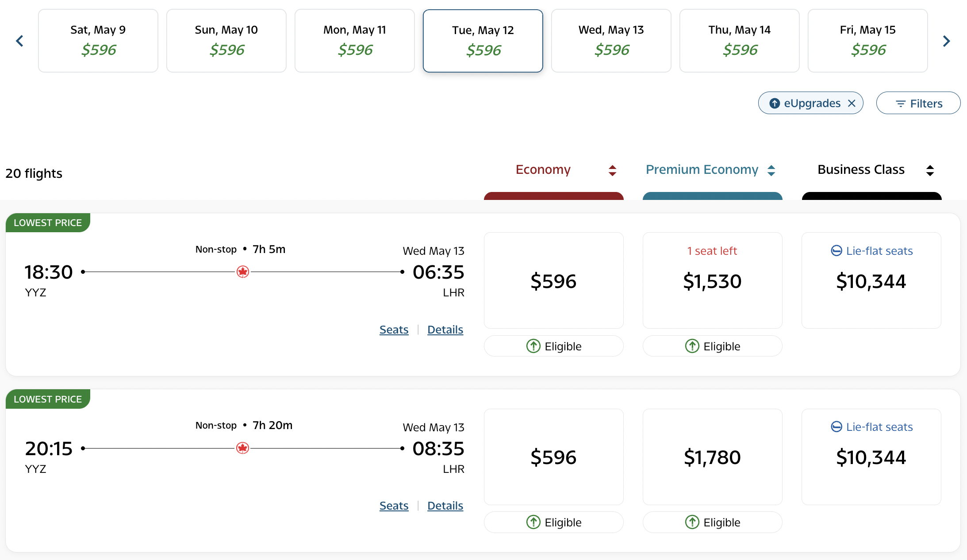Image resolution: width=967 pixels, height=560 pixels.
Task: Click Economy eUpgrade Eligible icon, 18:30 flight
Action: point(533,346)
